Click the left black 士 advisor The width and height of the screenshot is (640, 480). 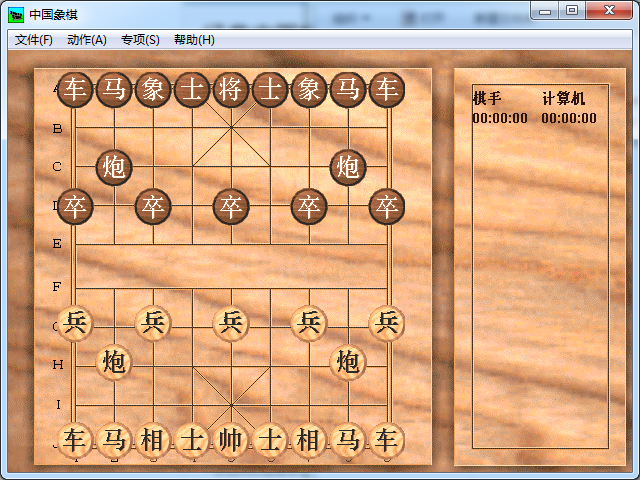tap(192, 90)
